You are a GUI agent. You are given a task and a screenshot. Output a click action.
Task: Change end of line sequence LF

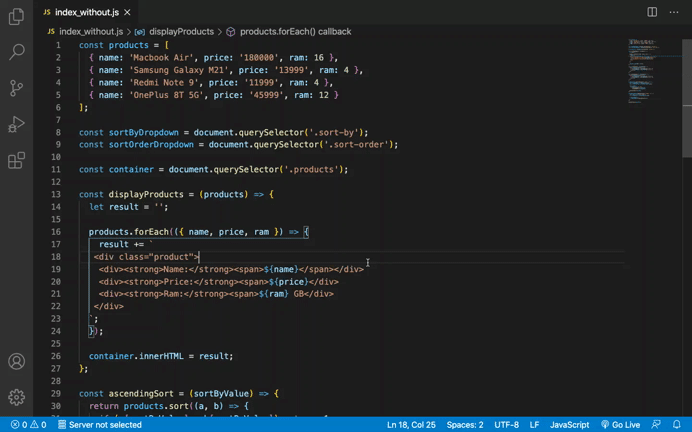[534, 424]
